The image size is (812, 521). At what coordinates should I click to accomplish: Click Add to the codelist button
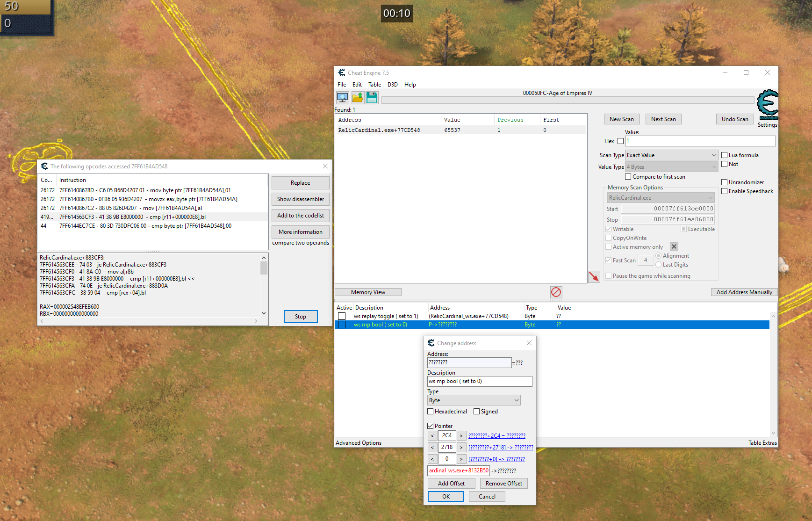(300, 216)
